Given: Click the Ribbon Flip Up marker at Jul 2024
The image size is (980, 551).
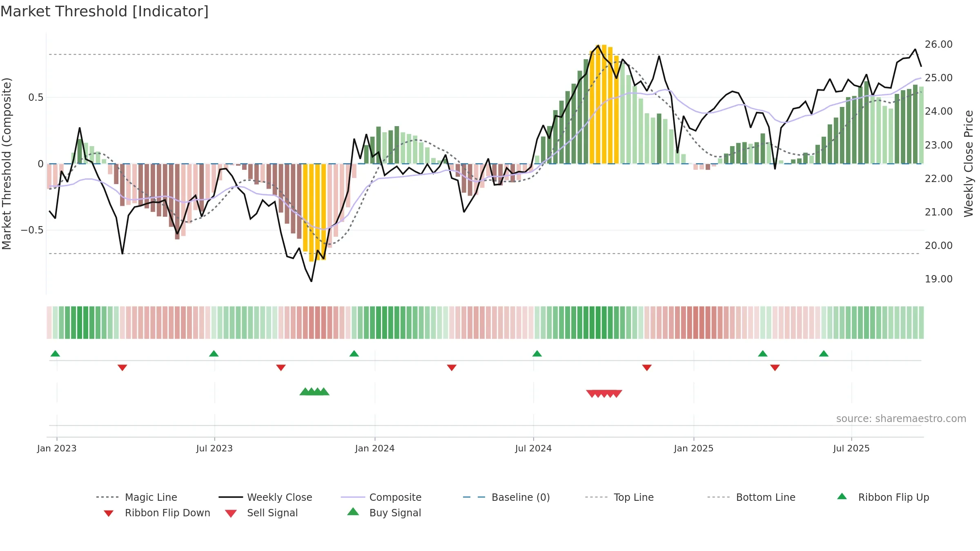Looking at the screenshot, I should (x=537, y=353).
